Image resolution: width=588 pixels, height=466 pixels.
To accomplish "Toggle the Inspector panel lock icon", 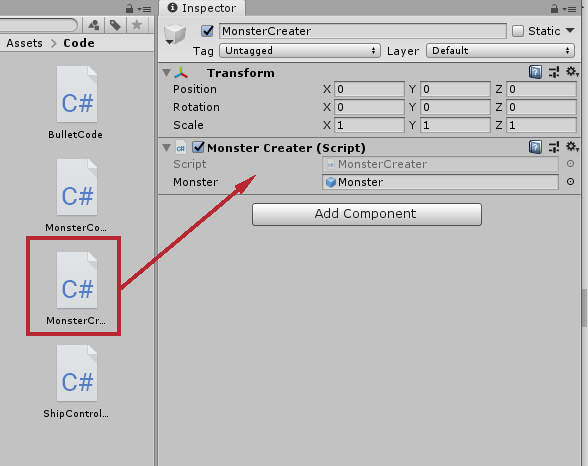I will coord(554,9).
